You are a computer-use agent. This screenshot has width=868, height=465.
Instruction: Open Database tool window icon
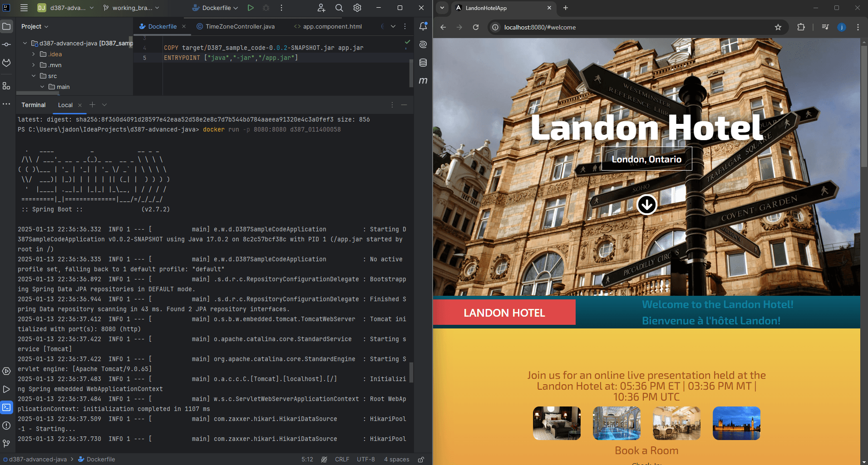[423, 63]
